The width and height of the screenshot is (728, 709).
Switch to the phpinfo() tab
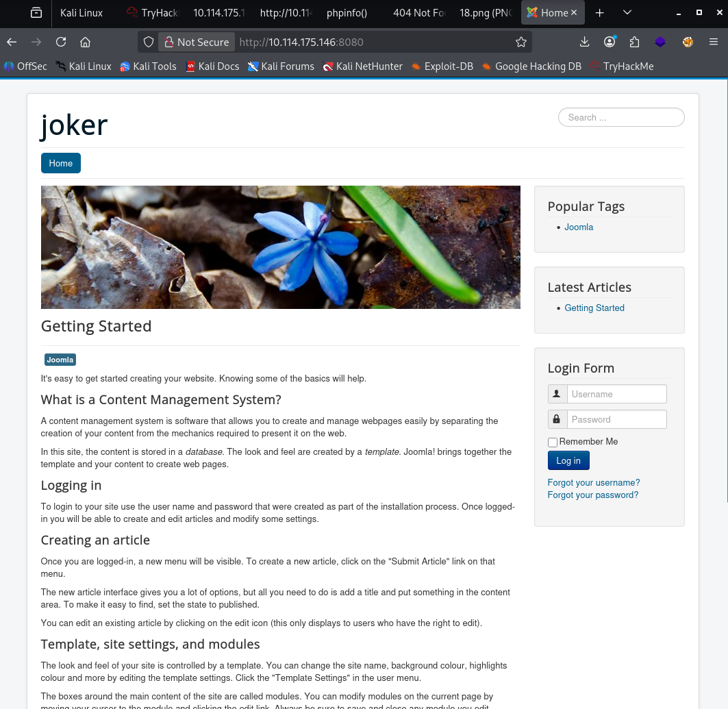pos(347,13)
